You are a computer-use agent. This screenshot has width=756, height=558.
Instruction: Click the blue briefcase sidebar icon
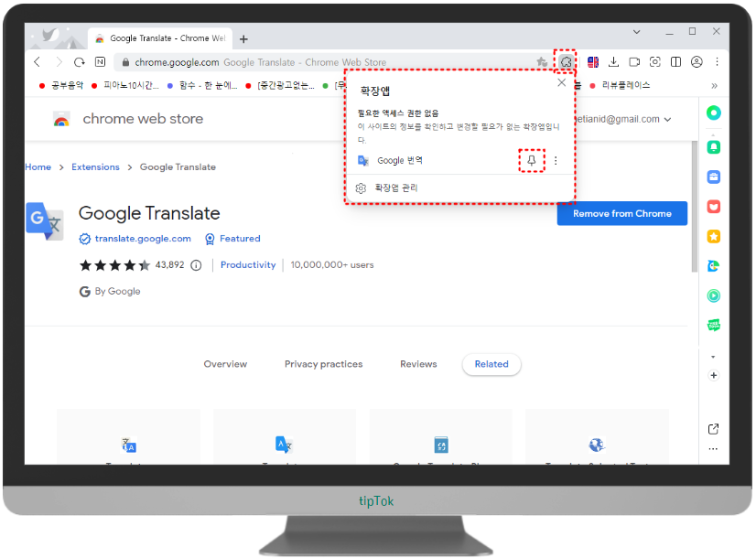(x=714, y=177)
